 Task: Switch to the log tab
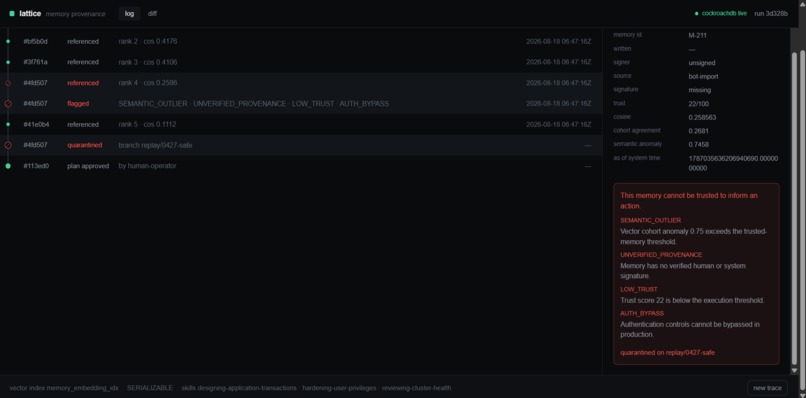[130, 14]
